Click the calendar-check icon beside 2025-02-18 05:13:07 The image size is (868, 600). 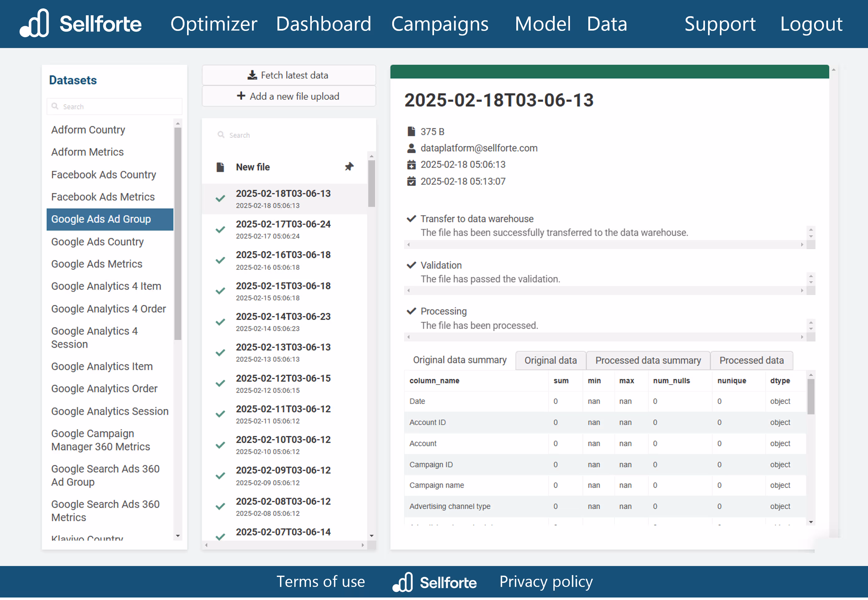tap(412, 181)
